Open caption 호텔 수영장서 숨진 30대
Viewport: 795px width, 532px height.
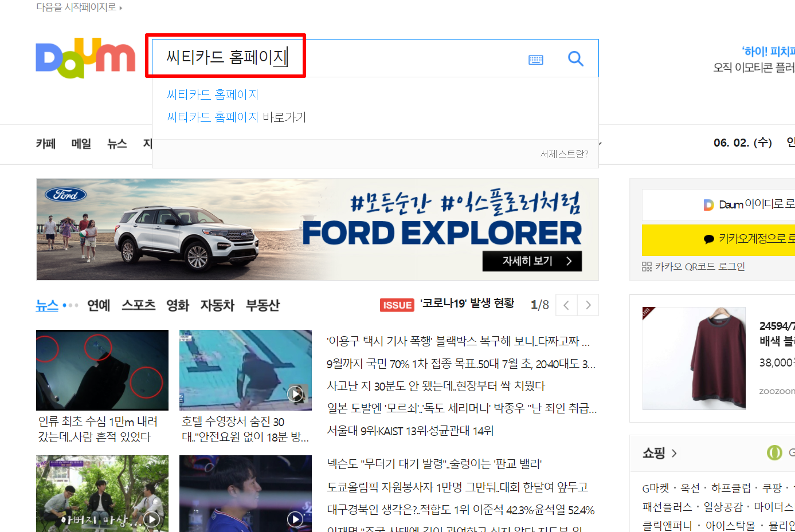[245, 429]
